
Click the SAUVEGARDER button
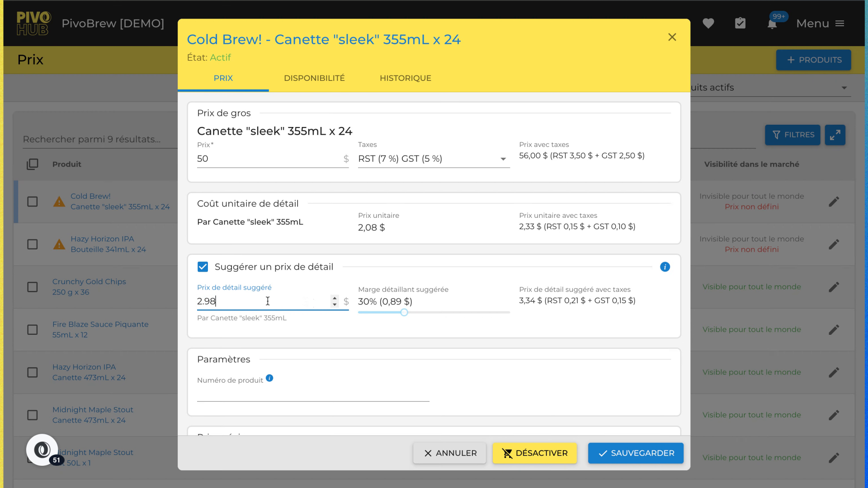click(x=635, y=453)
